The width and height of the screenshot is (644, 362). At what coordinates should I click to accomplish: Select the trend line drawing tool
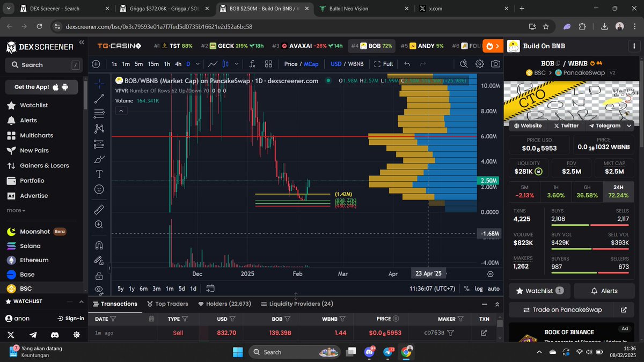coord(99,99)
